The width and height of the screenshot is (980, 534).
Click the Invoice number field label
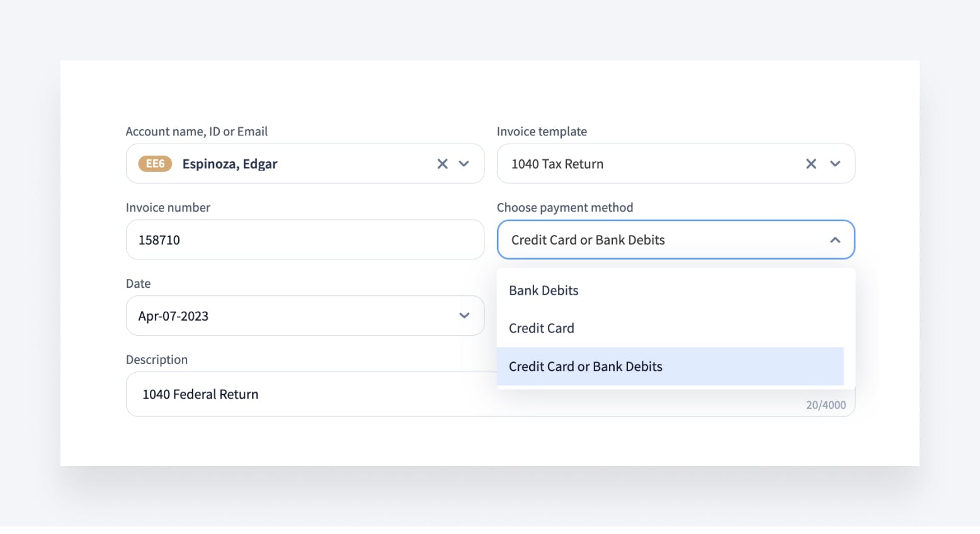[168, 207]
